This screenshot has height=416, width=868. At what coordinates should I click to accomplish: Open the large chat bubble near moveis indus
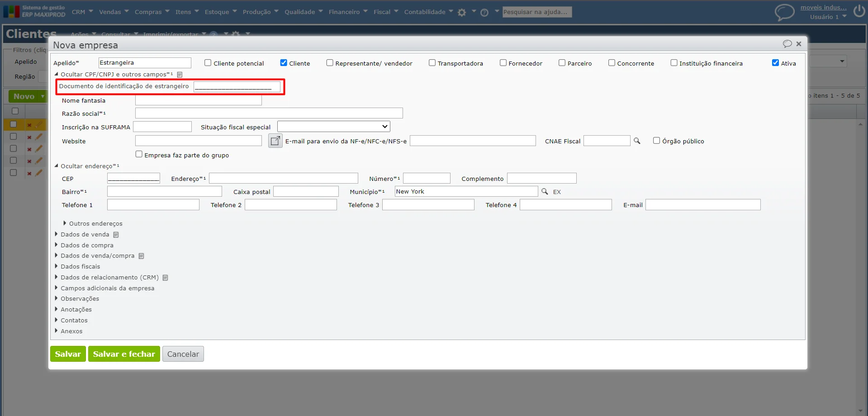[x=784, y=12]
